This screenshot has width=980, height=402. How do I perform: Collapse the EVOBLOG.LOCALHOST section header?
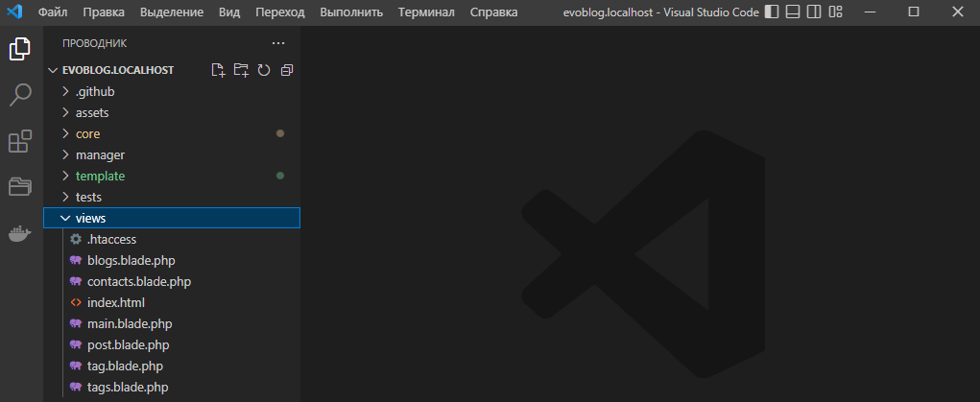click(116, 70)
